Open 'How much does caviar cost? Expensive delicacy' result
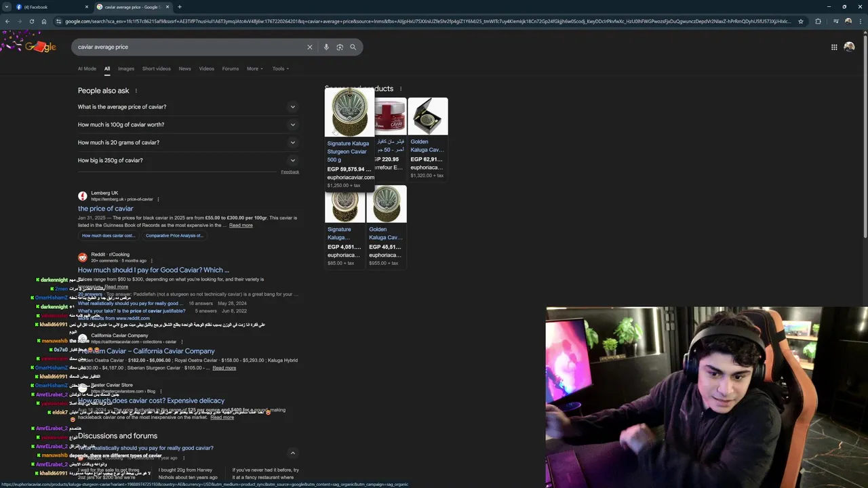Viewport: 868px width, 488px height. point(151,401)
